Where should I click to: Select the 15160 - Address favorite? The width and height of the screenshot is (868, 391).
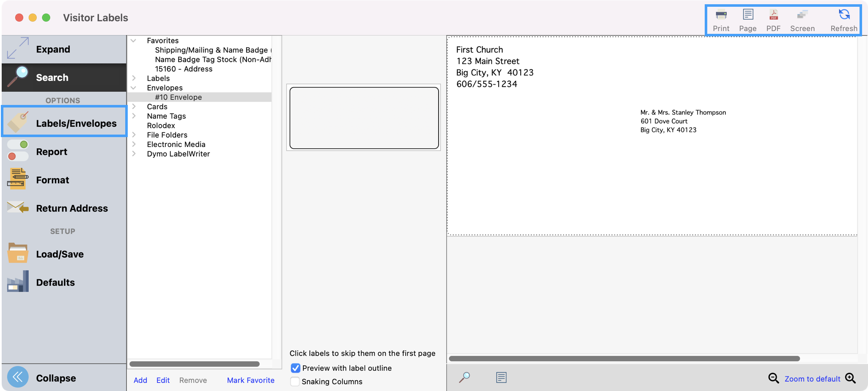point(184,69)
